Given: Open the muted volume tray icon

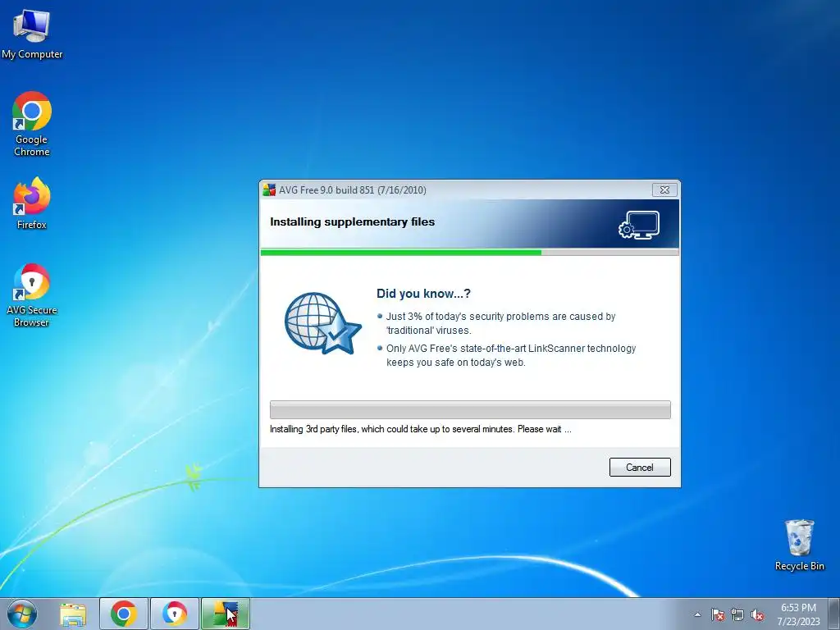Looking at the screenshot, I should click(757, 614).
